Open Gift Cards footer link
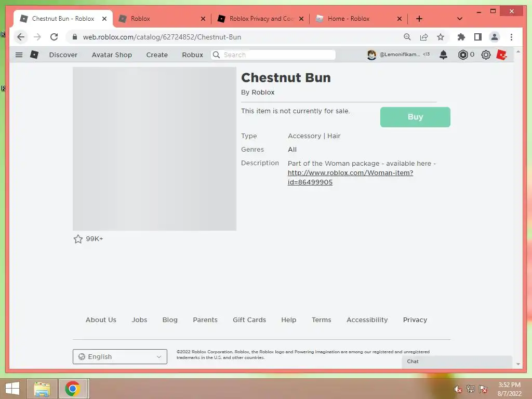Screen dimensions: 532x399 pos(249,320)
